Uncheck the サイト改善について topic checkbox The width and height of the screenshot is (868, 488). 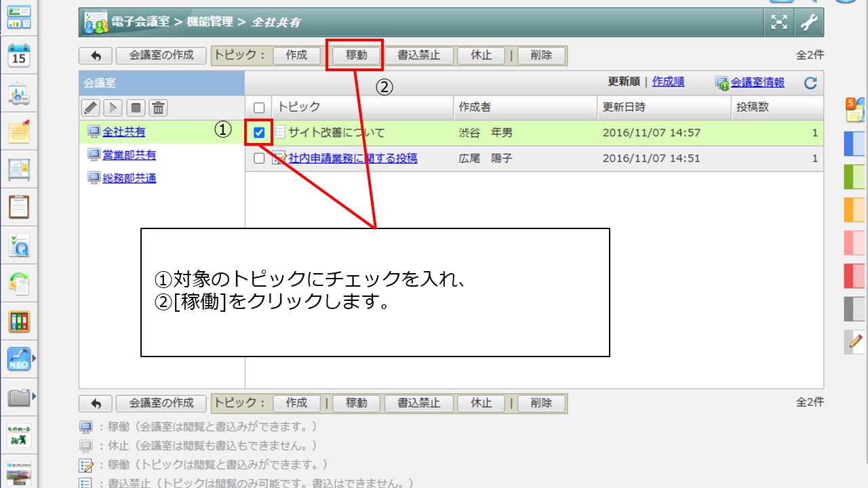pos(259,133)
